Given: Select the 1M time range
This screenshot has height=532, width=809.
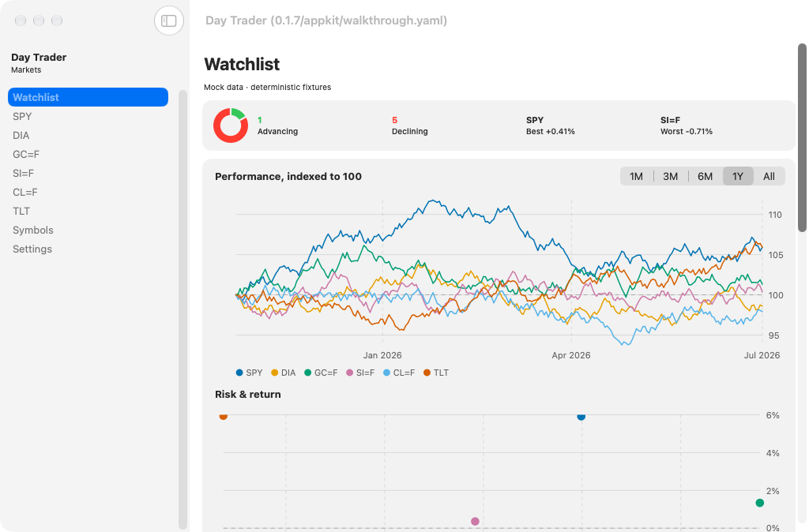Looking at the screenshot, I should (636, 176).
